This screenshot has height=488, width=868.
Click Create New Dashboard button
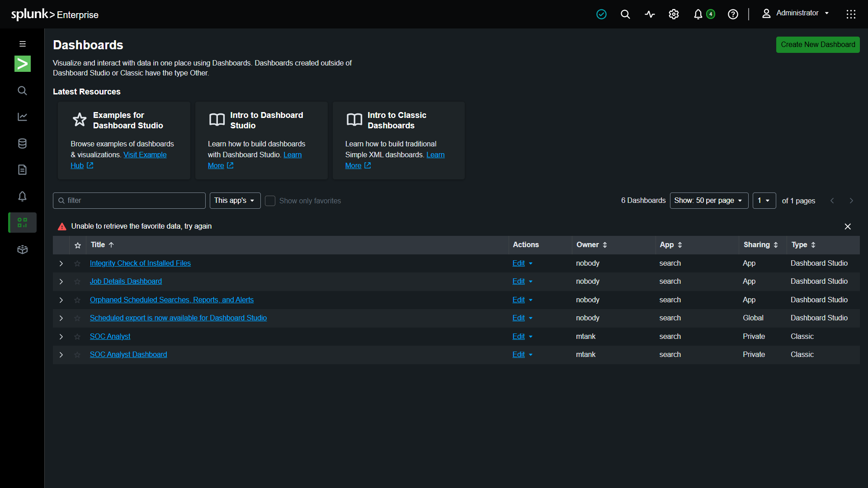point(818,45)
